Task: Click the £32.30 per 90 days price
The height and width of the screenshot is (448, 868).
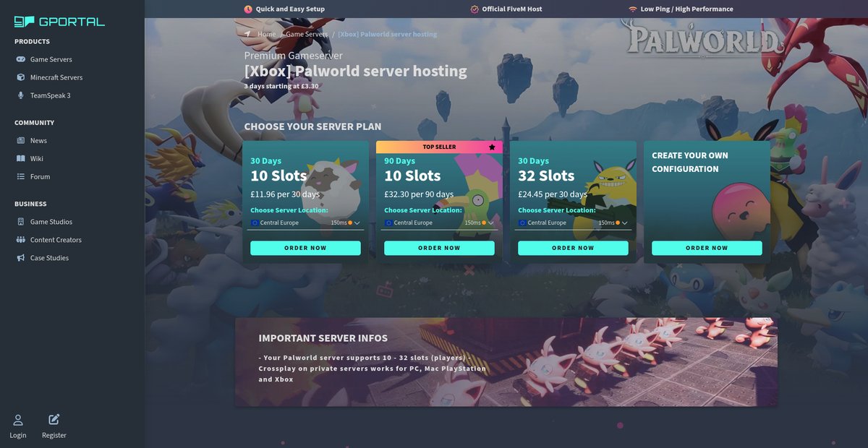Action: click(x=419, y=194)
